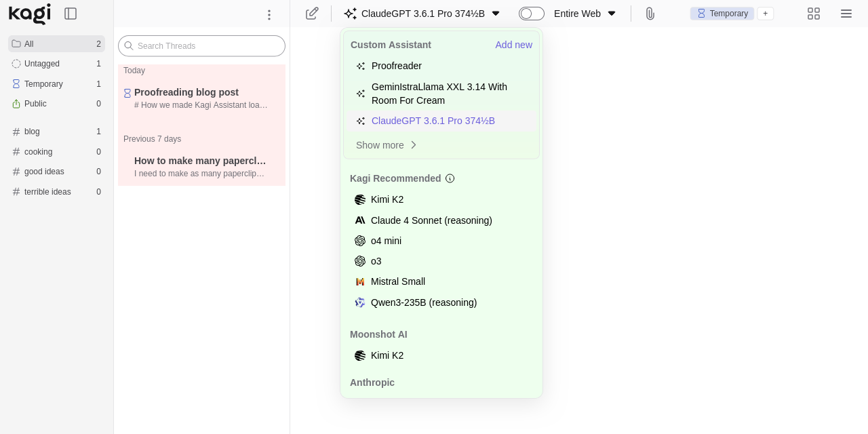Filter threads by Temporary tag

click(43, 84)
